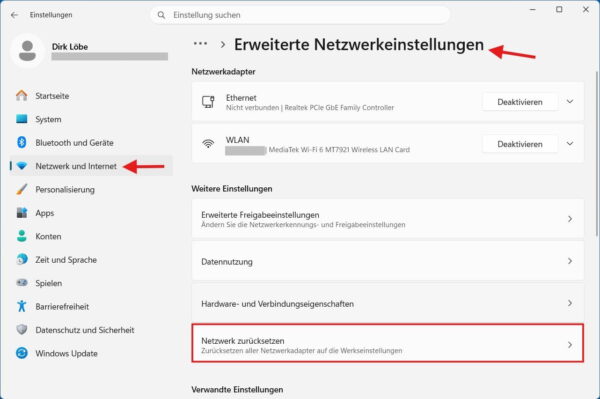Open Windows Update settings

(x=91, y=353)
